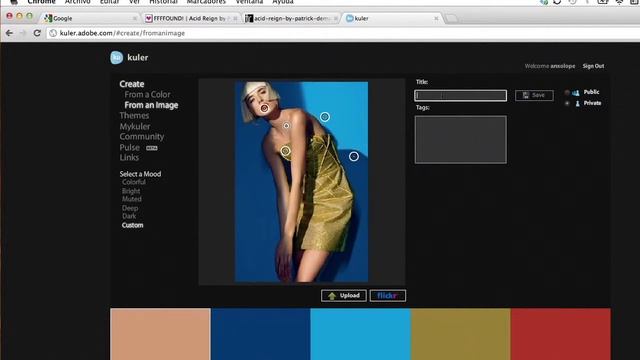Select the Public radio option
The height and width of the screenshot is (360, 640).
click(x=567, y=92)
